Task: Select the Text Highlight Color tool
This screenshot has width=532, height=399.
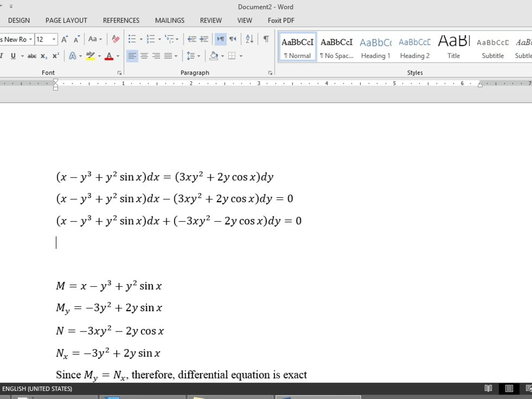Action: [x=89, y=55]
